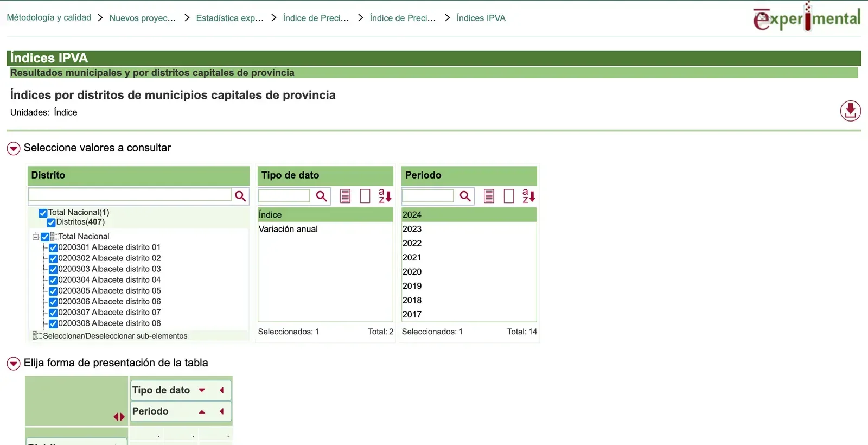Uncheck 0200304 Albacete distrito 04
The image size is (868, 445).
pyautogui.click(x=53, y=281)
